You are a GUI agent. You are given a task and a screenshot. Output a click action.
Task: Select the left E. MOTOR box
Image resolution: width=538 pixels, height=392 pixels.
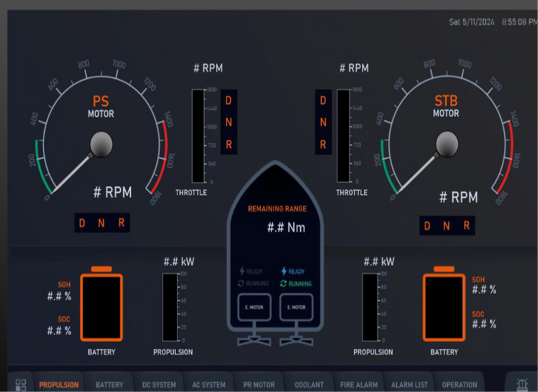click(x=254, y=307)
